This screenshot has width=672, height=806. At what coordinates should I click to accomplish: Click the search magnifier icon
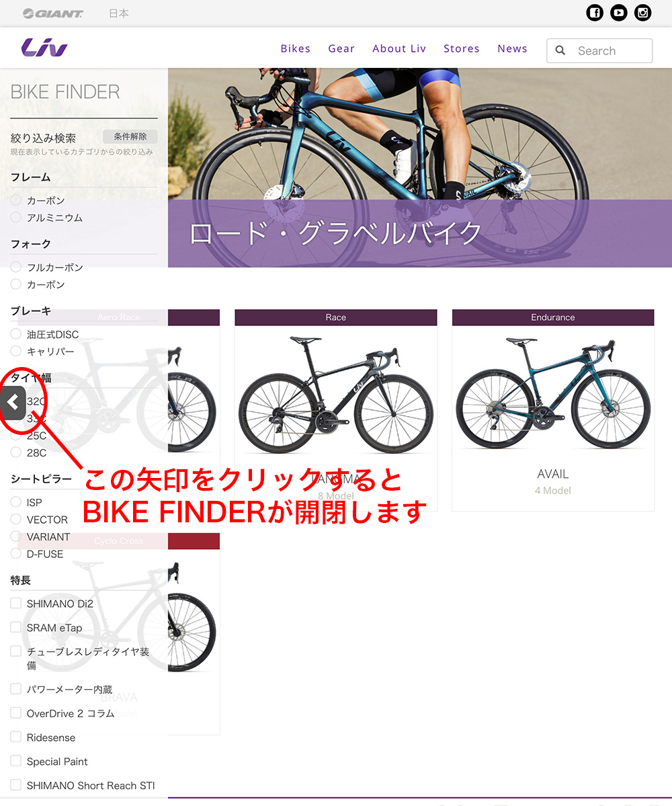coord(560,50)
